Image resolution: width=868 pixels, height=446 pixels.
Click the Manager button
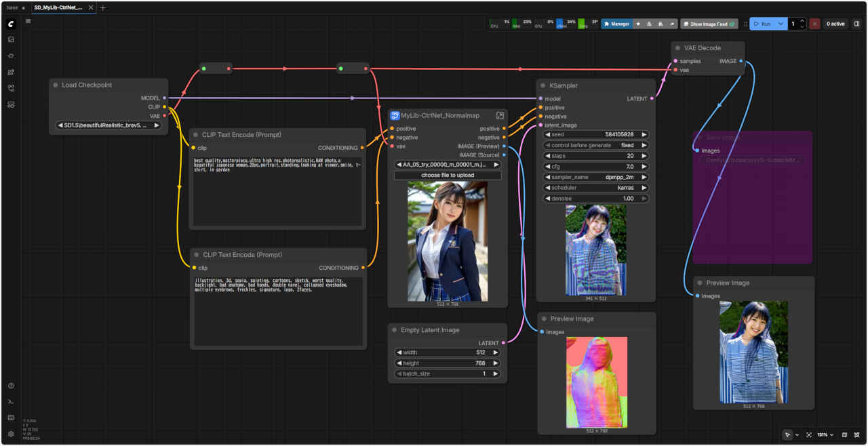(x=616, y=24)
